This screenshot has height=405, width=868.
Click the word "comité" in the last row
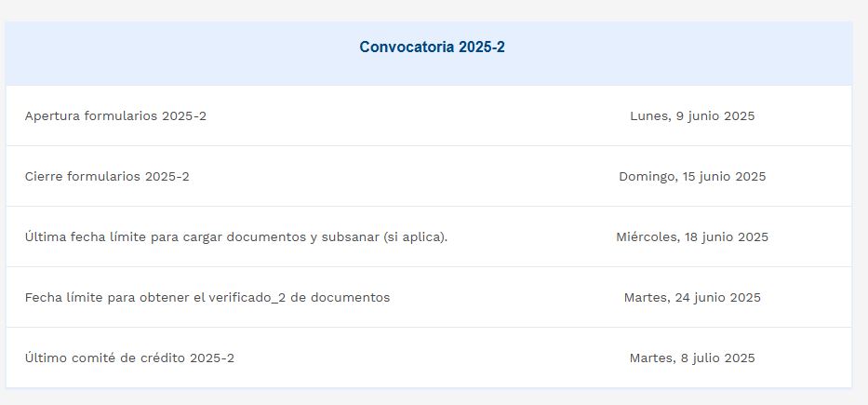pyautogui.click(x=97, y=358)
